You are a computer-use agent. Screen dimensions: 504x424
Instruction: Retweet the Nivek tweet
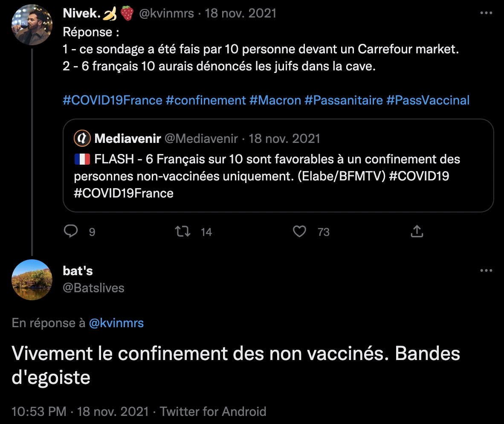tap(183, 231)
